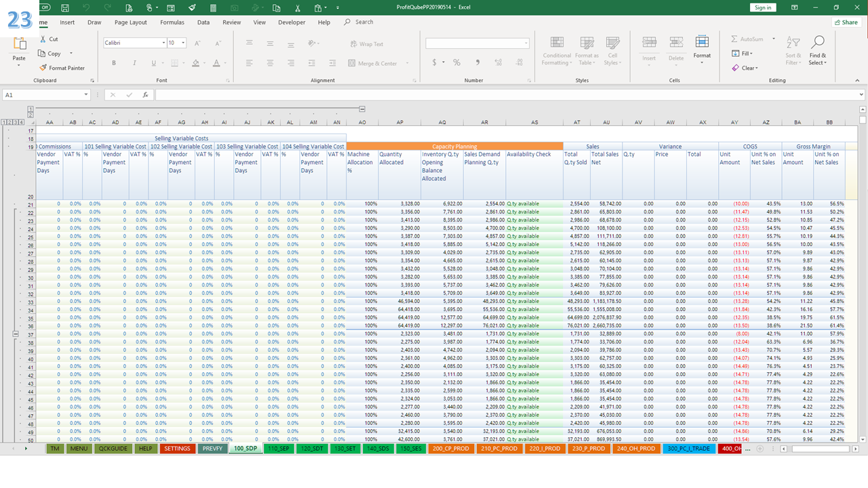
Task: Click the Sign in button
Action: pyautogui.click(x=763, y=7)
